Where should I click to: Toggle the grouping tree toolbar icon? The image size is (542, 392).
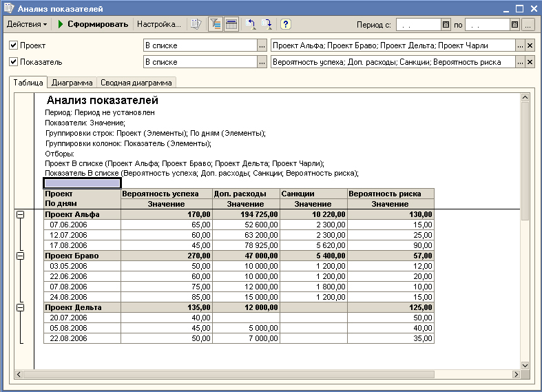pyautogui.click(x=215, y=24)
